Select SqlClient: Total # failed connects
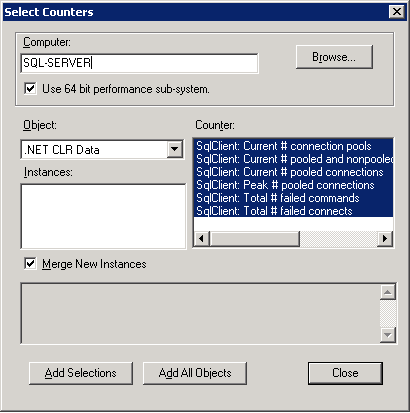This screenshot has height=413, width=410. [x=293, y=211]
